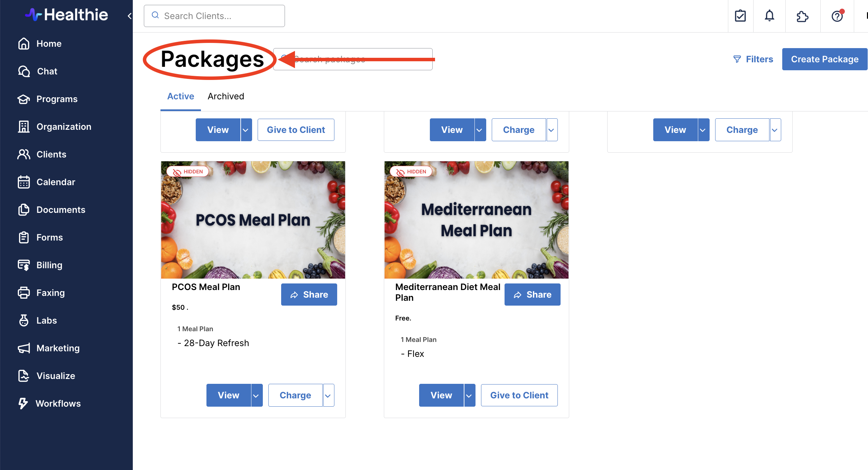Open the Filters option
This screenshot has width=868, height=470.
click(x=753, y=59)
